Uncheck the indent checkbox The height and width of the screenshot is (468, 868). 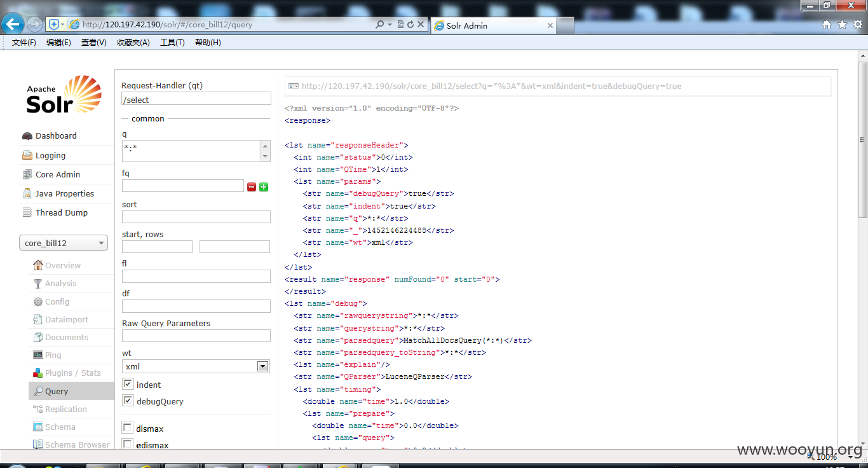click(x=128, y=384)
